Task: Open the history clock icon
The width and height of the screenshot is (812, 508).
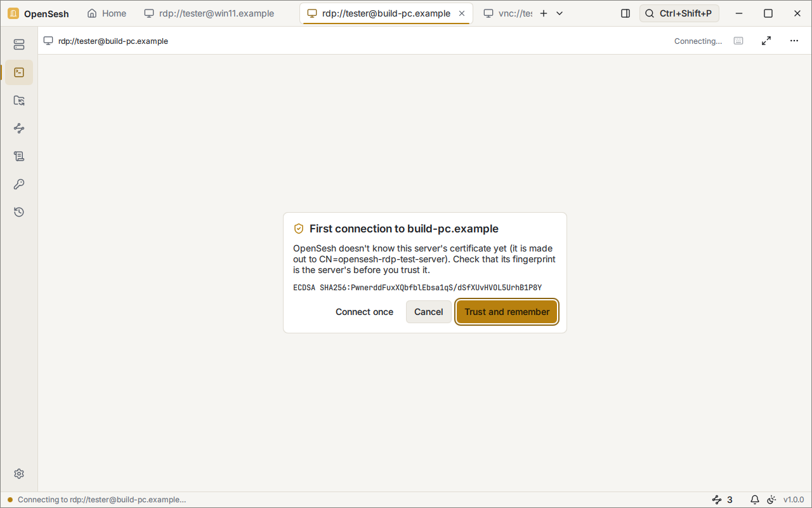Action: [x=19, y=212]
